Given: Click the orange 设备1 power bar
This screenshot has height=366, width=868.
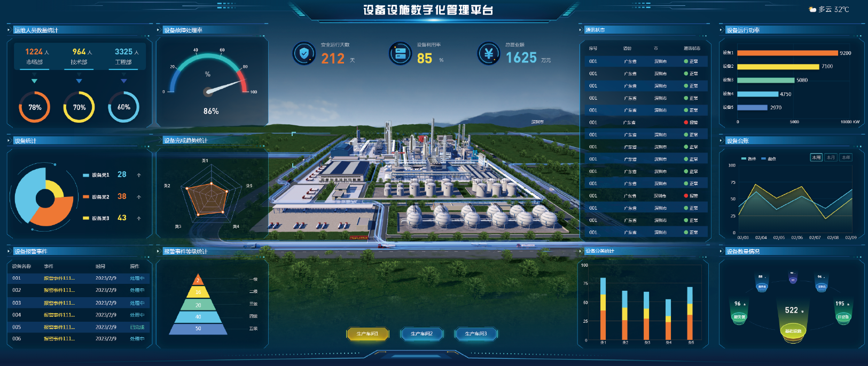Looking at the screenshot, I should point(787,53).
